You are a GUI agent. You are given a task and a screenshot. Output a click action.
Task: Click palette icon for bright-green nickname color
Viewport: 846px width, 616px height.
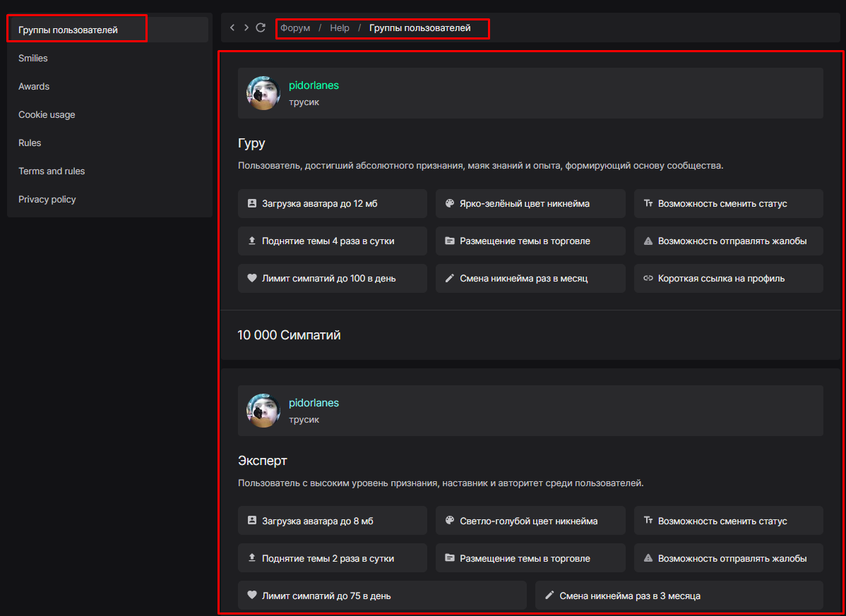tap(450, 203)
